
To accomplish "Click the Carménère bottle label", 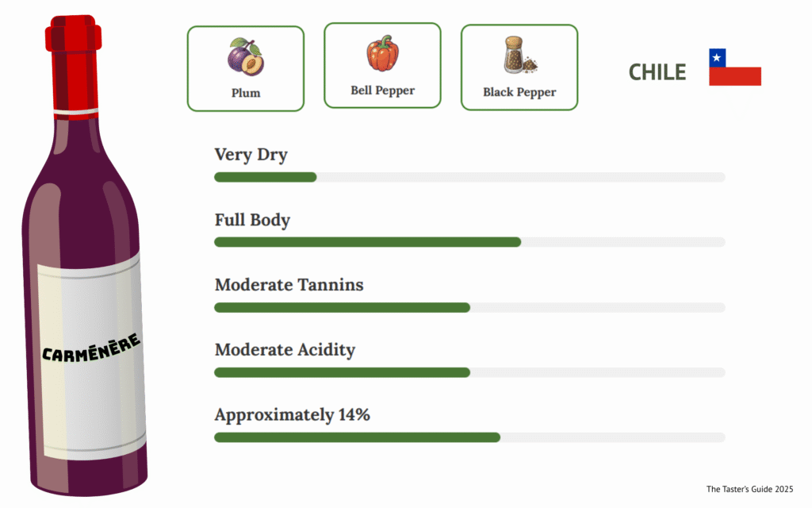I will pyautogui.click(x=91, y=351).
